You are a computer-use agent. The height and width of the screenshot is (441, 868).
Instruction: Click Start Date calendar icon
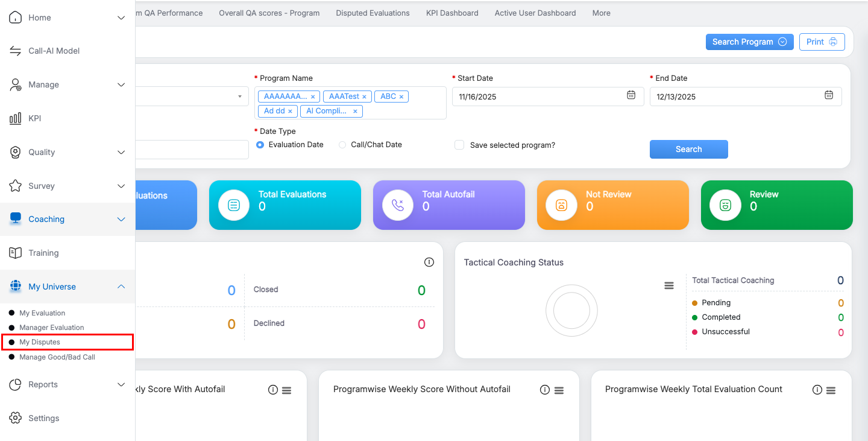[x=631, y=95]
